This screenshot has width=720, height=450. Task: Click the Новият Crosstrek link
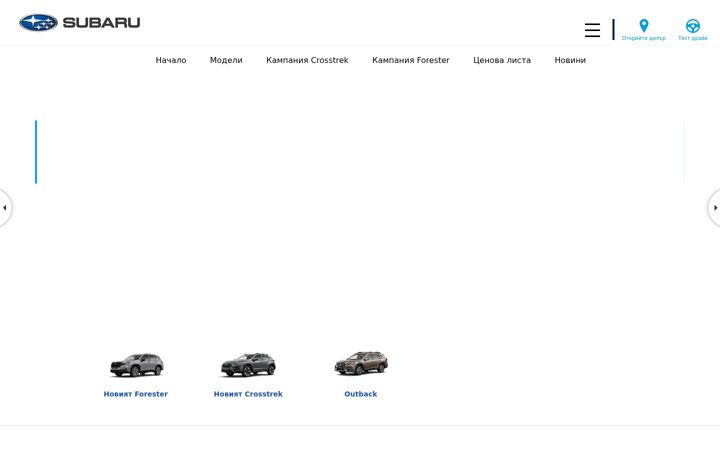click(x=248, y=394)
